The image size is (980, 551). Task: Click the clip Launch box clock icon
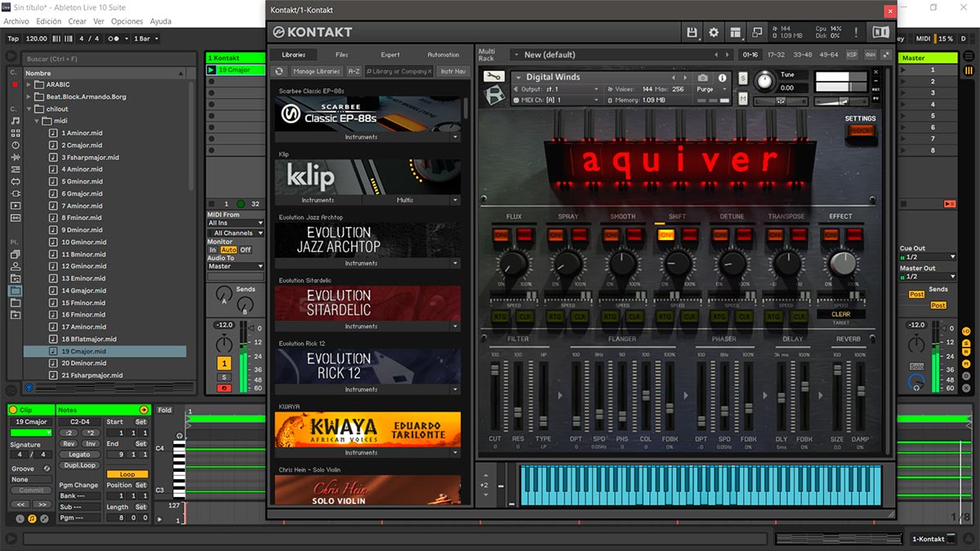tap(20, 518)
